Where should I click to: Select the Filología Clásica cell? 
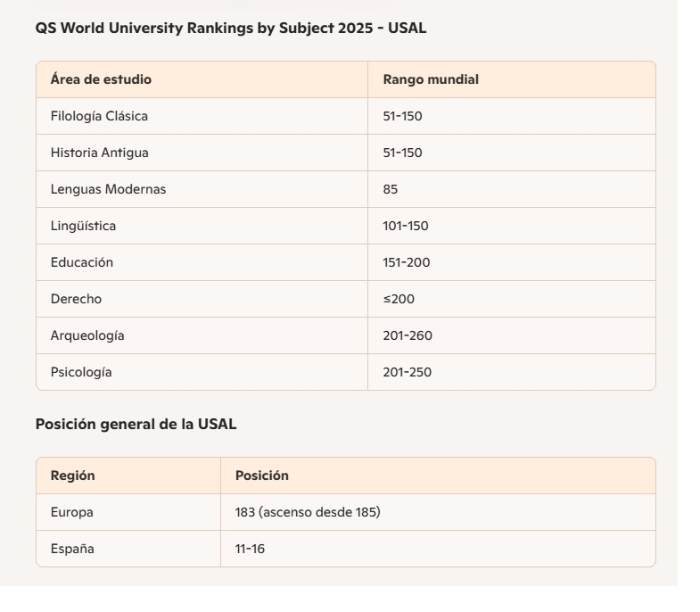pyautogui.click(x=99, y=116)
